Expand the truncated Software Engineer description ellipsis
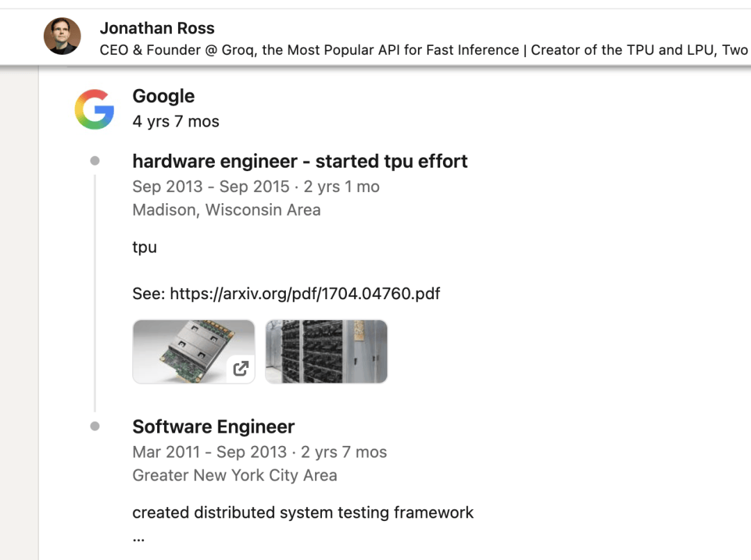This screenshot has width=751, height=560. 138,538
